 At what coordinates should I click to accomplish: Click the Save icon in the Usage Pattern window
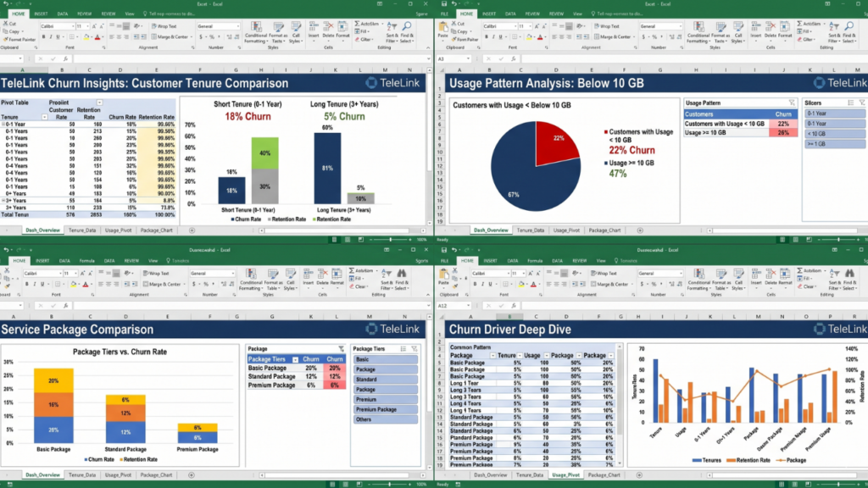pos(444,4)
